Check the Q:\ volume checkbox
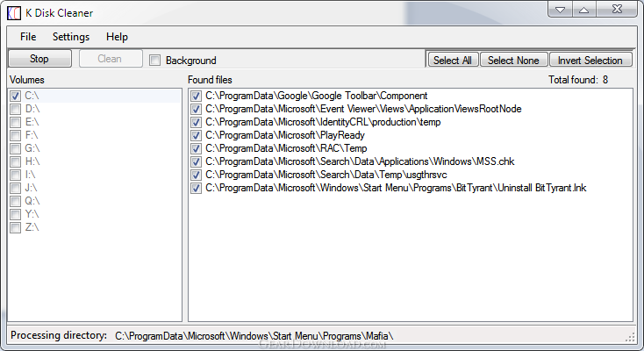 point(16,202)
